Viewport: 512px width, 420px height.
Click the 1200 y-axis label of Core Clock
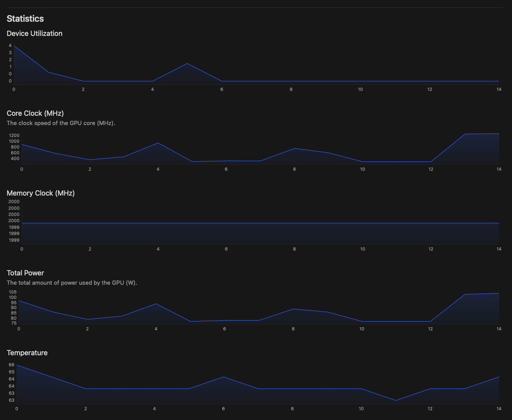point(14,135)
